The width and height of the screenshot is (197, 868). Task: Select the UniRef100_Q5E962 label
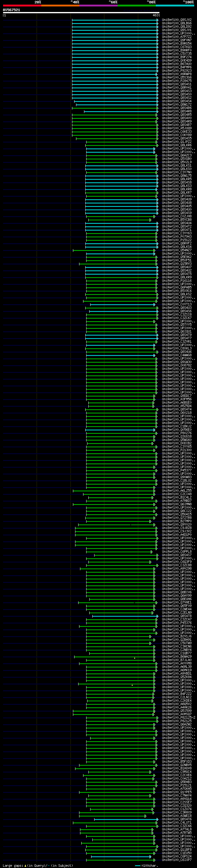click(177, 257)
